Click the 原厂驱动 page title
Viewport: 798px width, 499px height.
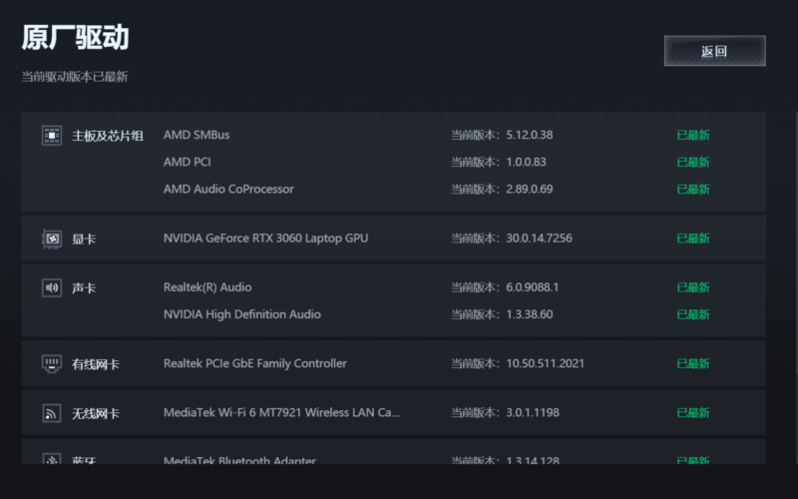click(75, 38)
